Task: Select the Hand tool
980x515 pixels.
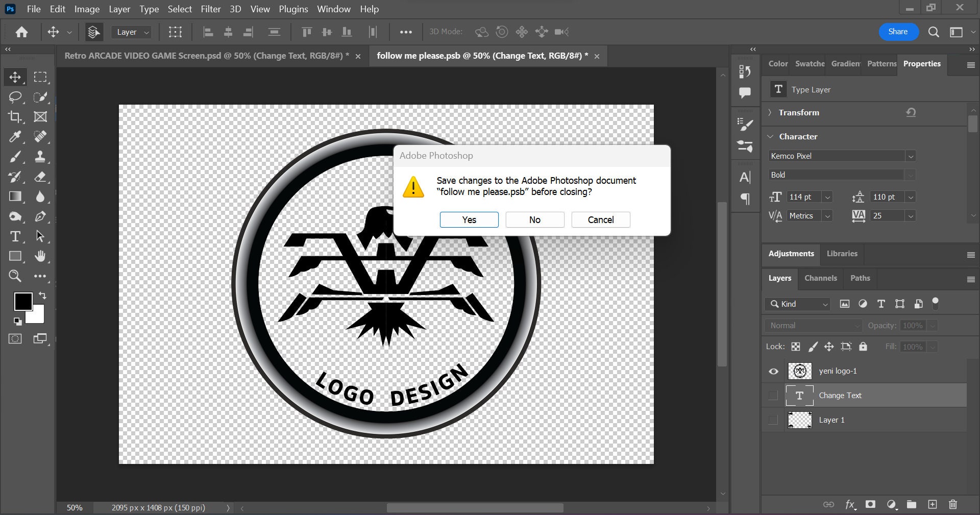Action: (x=40, y=256)
